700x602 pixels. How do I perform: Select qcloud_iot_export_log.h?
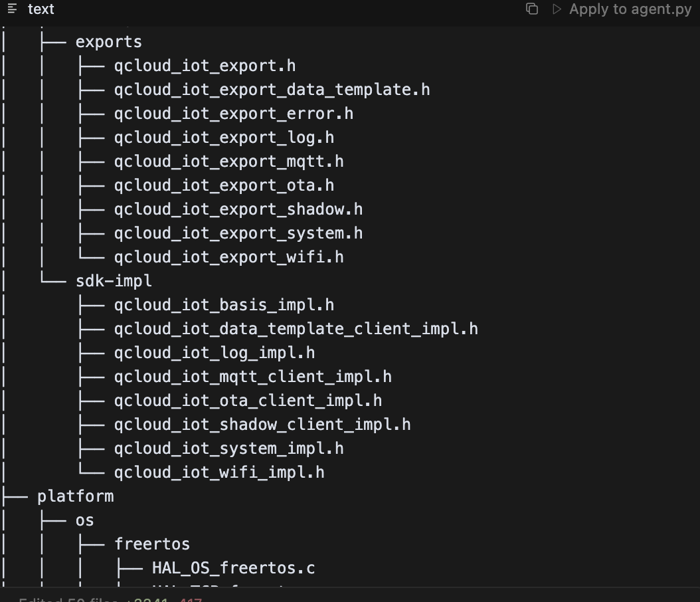(x=224, y=137)
